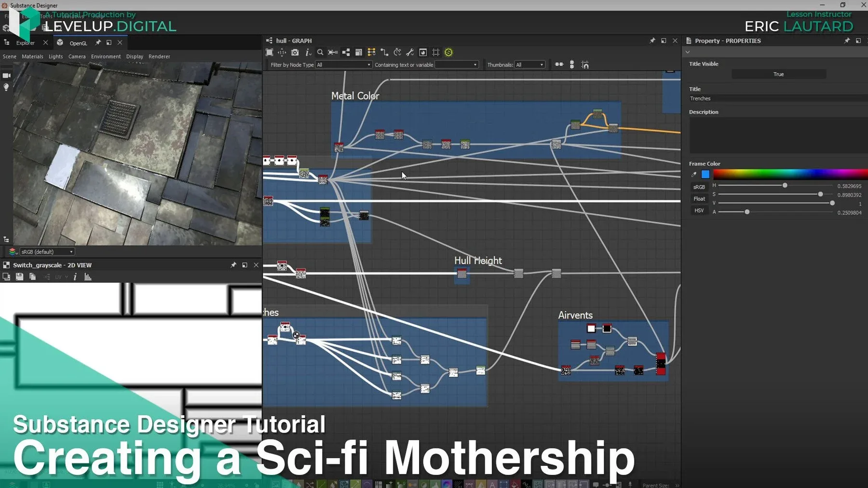Click the timing clock icon in graph toolbar
Screen dimensions: 868x488
(x=397, y=53)
